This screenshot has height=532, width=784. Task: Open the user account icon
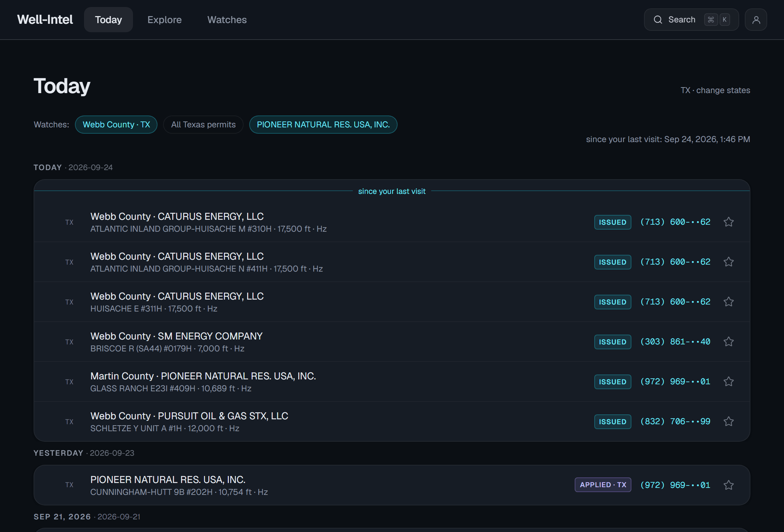[x=756, y=20]
